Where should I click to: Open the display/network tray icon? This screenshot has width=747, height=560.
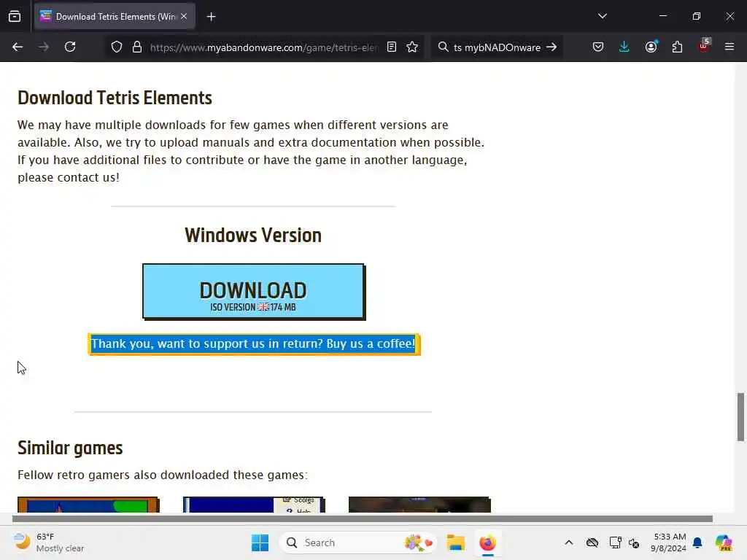pyautogui.click(x=615, y=542)
